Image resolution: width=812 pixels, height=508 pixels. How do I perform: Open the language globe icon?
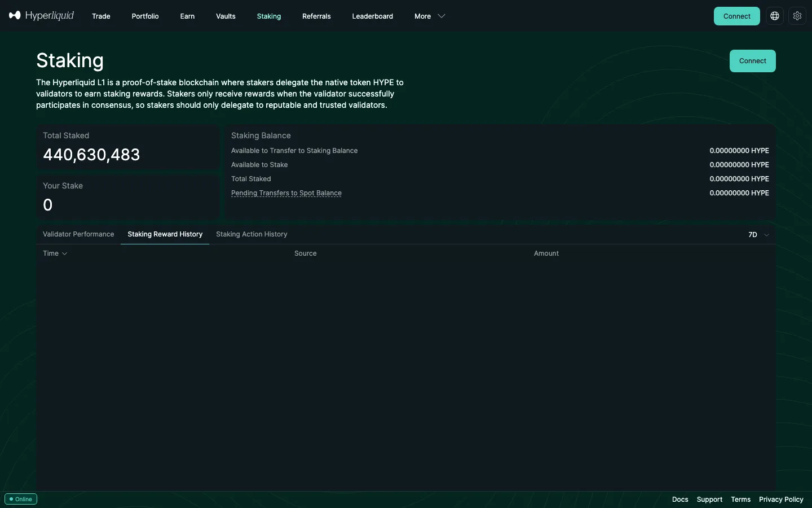click(775, 16)
